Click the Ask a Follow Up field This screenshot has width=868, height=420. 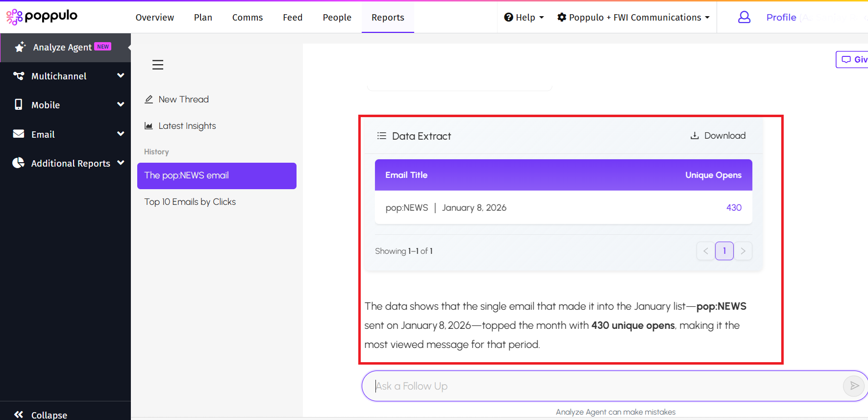coord(603,386)
